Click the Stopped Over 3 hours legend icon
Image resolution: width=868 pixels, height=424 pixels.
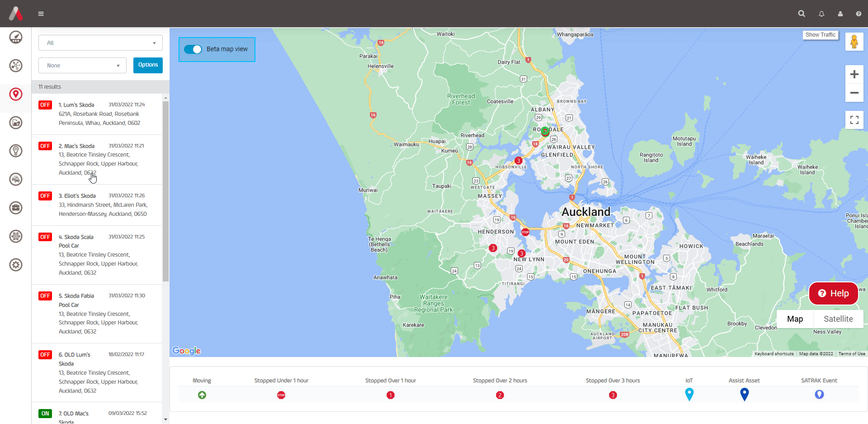pyautogui.click(x=613, y=395)
